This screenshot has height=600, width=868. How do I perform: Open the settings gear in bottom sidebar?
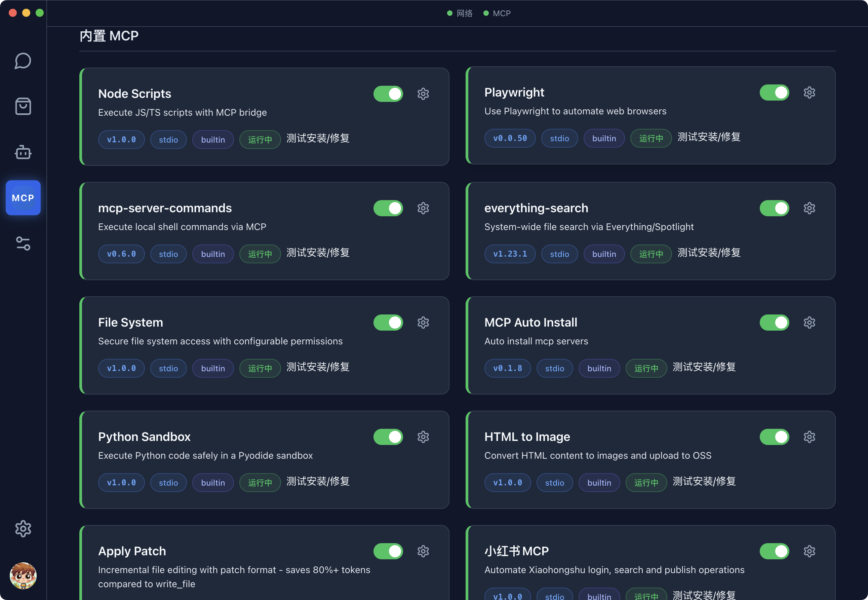23,529
